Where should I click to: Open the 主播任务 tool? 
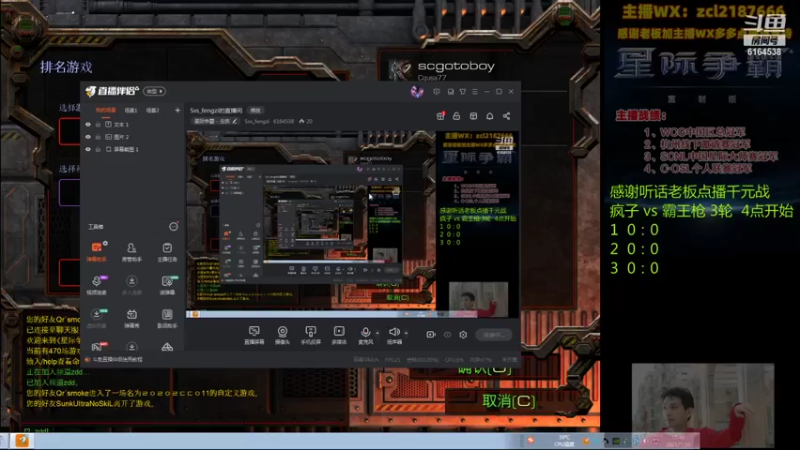167,252
